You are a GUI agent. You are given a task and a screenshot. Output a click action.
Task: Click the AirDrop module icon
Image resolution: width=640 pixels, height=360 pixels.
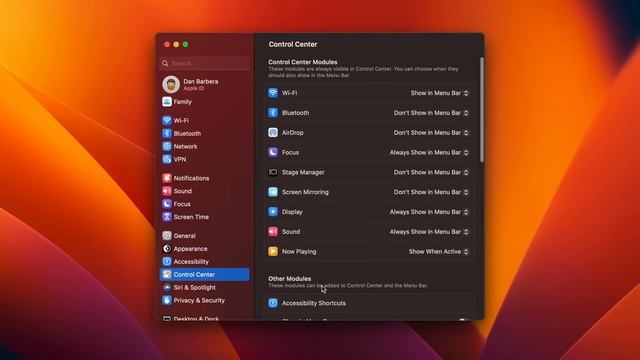273,133
